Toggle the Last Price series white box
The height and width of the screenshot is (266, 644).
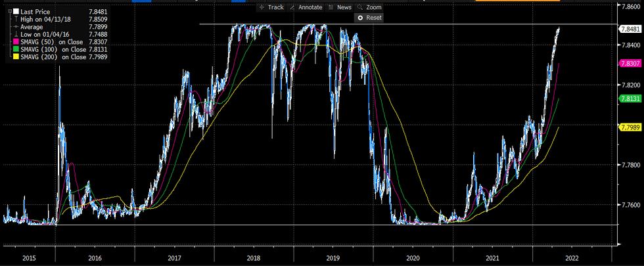pyautogui.click(x=16, y=12)
